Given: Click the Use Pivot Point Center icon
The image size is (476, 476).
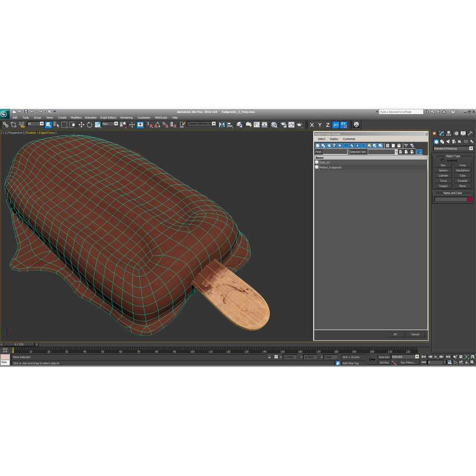Looking at the screenshot, I should tap(123, 125).
